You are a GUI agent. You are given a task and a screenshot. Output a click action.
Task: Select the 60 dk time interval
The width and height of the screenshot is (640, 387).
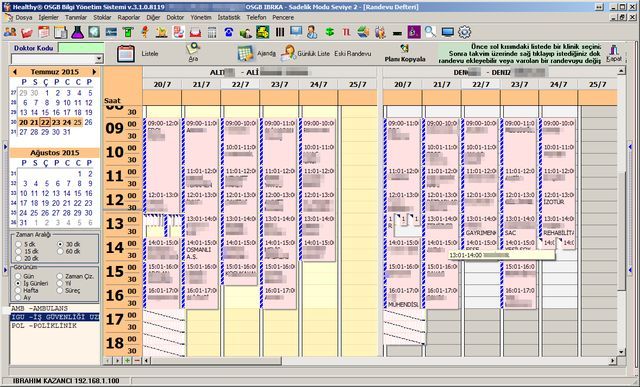[60, 251]
